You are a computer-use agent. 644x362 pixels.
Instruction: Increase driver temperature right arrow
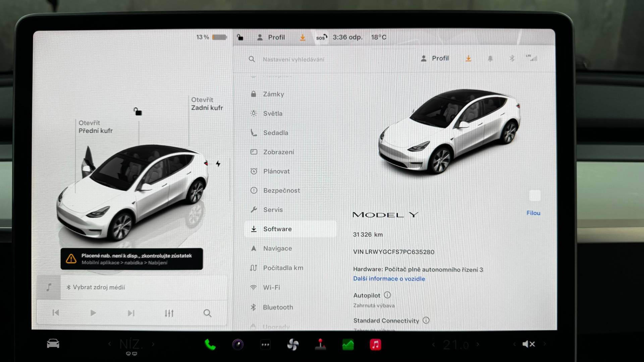point(153,344)
